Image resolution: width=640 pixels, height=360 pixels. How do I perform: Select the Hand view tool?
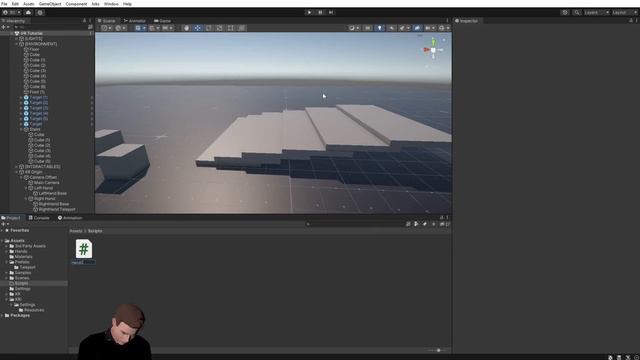tap(187, 28)
